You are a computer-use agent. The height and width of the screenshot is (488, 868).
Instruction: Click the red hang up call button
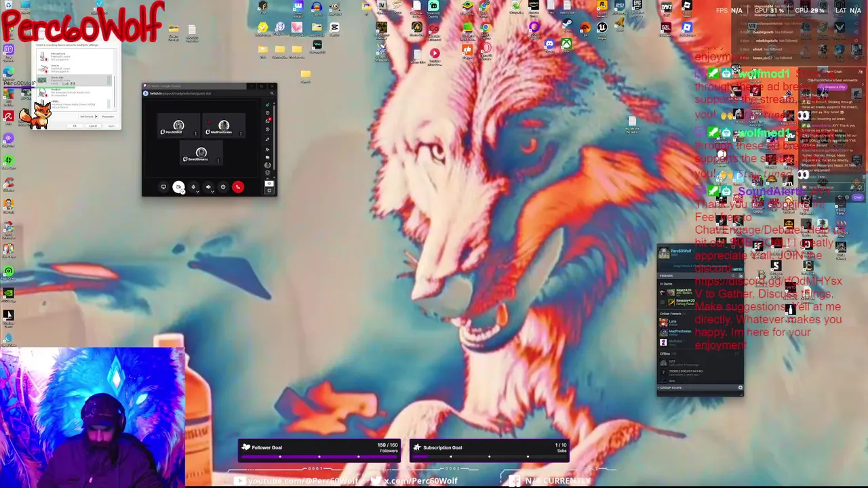coord(238,187)
